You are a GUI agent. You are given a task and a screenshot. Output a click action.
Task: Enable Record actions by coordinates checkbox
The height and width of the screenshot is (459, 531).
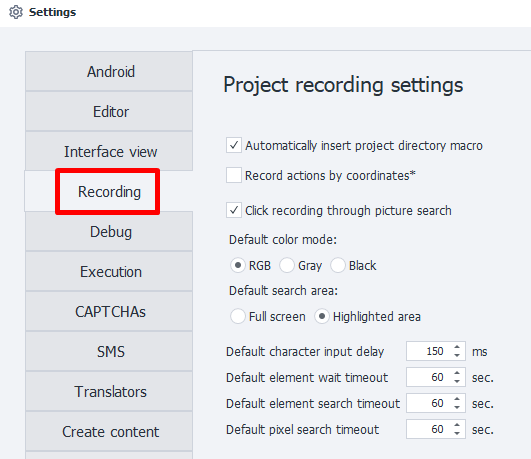tap(234, 175)
